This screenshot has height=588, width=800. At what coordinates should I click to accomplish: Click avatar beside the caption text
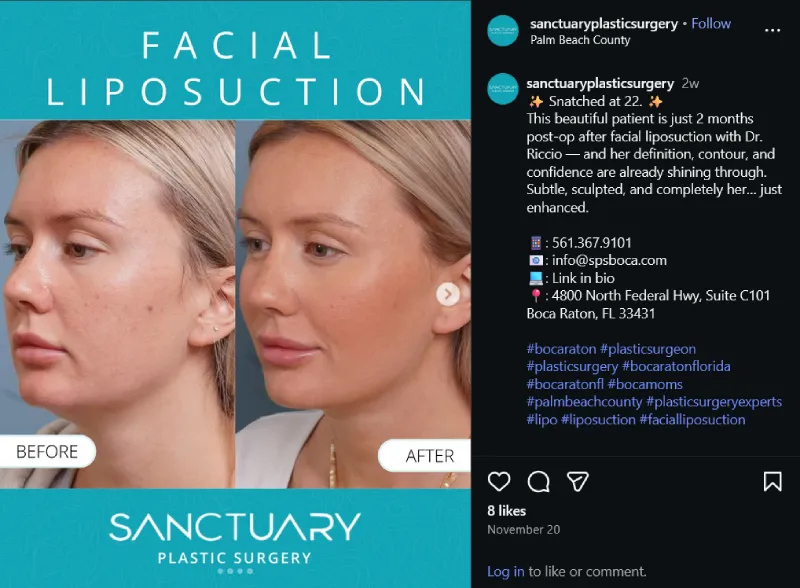(x=503, y=89)
